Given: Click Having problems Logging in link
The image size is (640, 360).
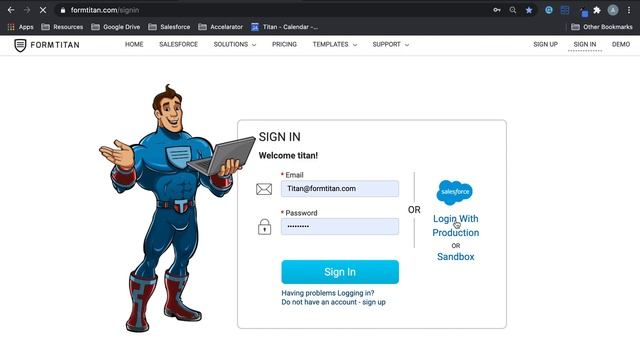Looking at the screenshot, I should pyautogui.click(x=328, y=293).
